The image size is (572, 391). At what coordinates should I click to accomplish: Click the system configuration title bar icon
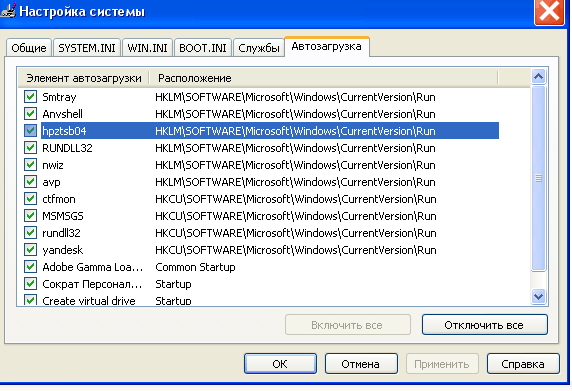pyautogui.click(x=8, y=11)
